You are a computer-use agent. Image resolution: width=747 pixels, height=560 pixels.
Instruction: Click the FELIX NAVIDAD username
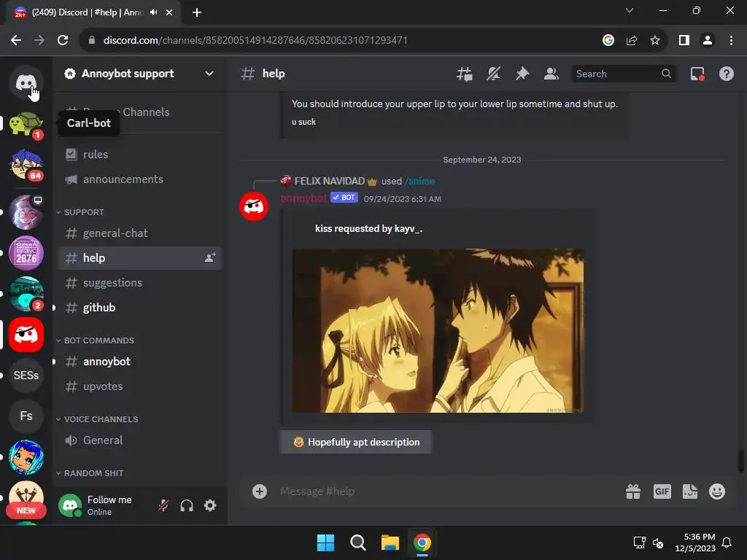click(x=329, y=181)
